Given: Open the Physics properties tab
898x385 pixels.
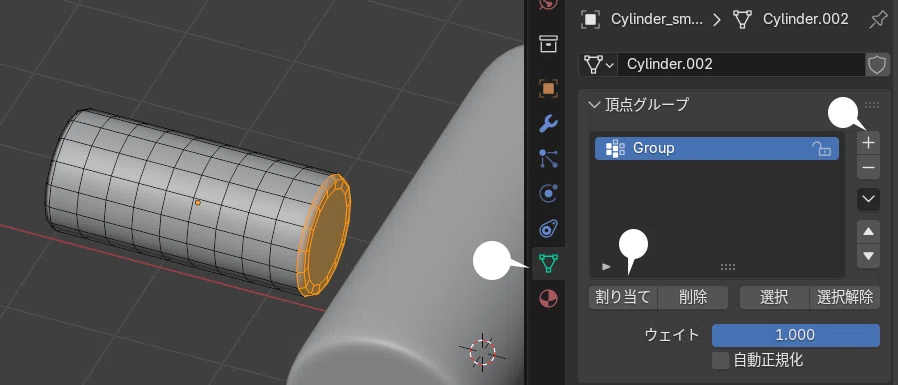Looking at the screenshot, I should tap(549, 194).
